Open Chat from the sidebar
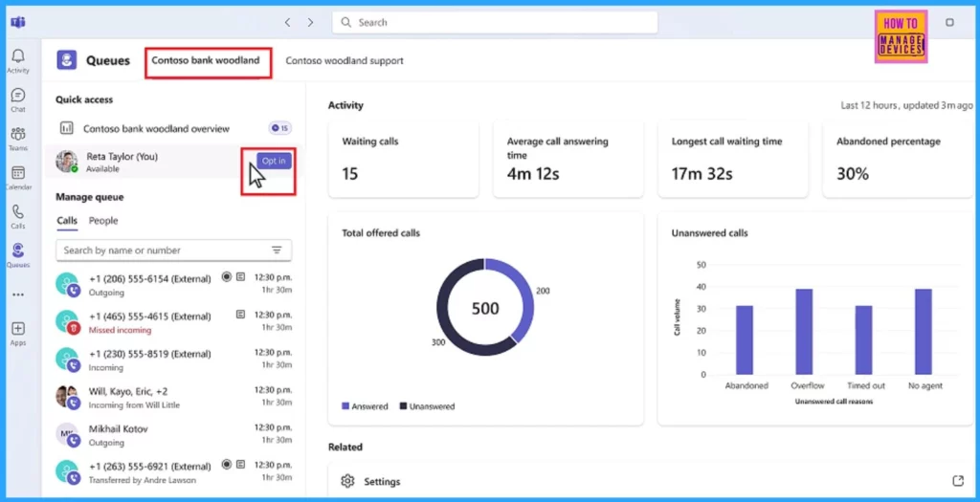This screenshot has height=502, width=980. tap(18, 99)
